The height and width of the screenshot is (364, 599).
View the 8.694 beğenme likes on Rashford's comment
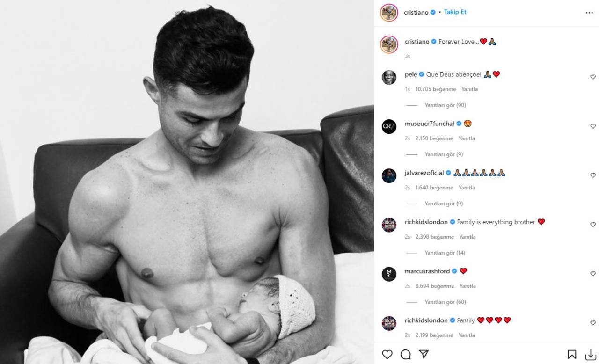(x=435, y=286)
